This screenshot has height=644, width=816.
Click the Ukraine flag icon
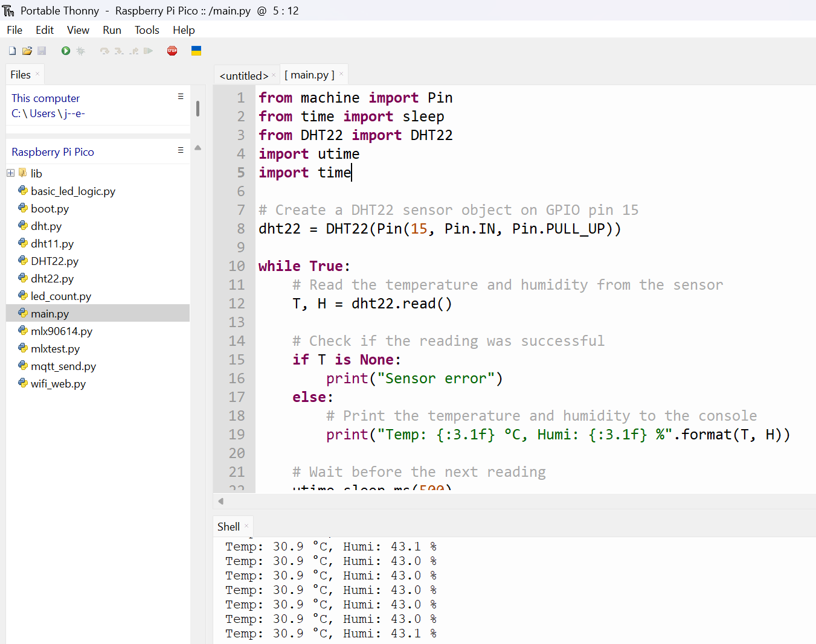[x=196, y=51]
